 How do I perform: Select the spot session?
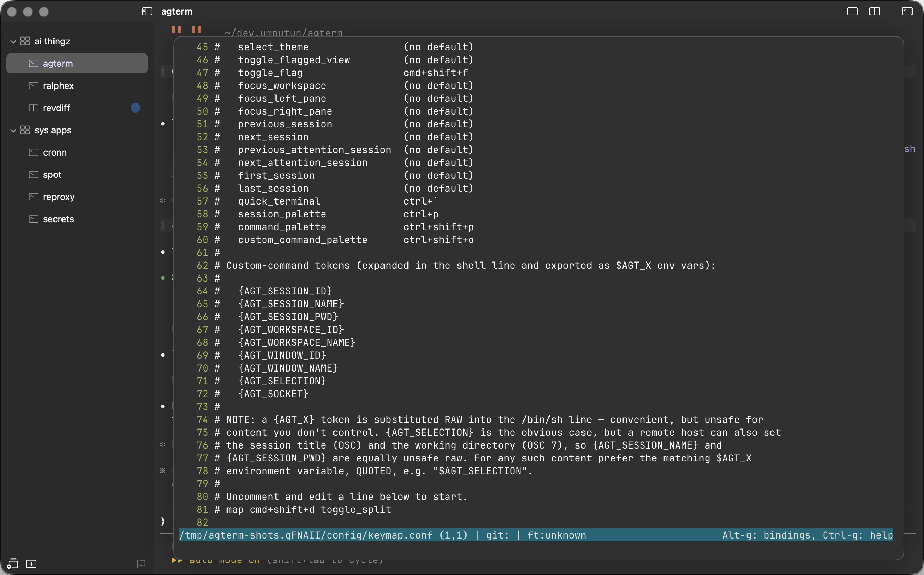(77, 175)
